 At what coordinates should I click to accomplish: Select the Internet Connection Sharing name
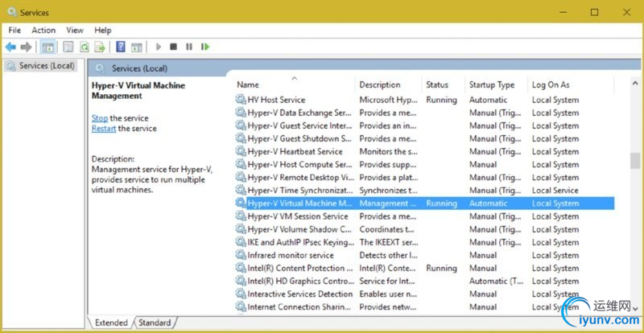point(299,306)
